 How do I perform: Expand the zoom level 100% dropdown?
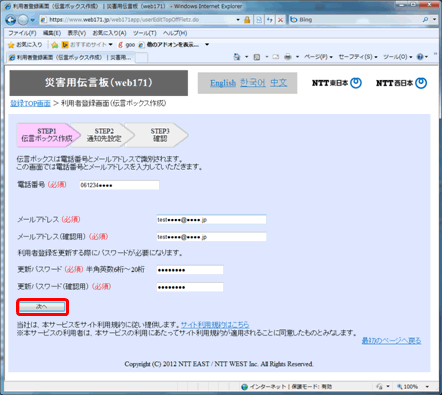pyautogui.click(x=427, y=387)
